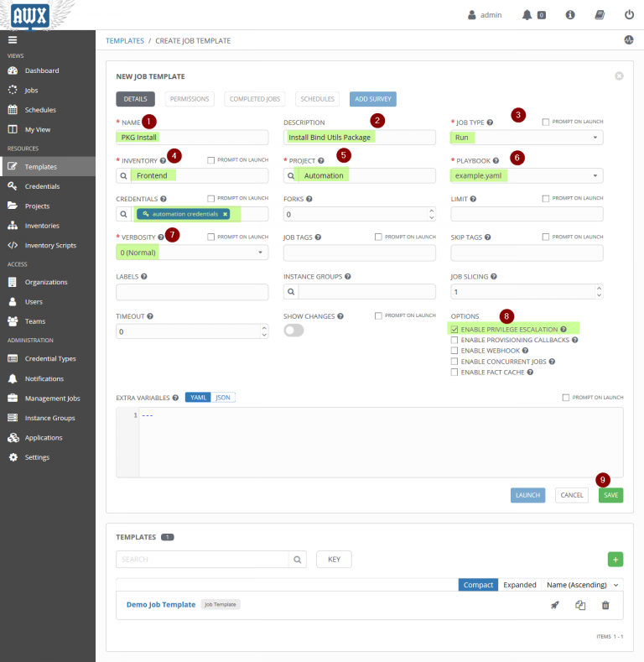Viewport: 644px width, 662px height.
Task: Switch to the Details tab
Action: coord(136,99)
